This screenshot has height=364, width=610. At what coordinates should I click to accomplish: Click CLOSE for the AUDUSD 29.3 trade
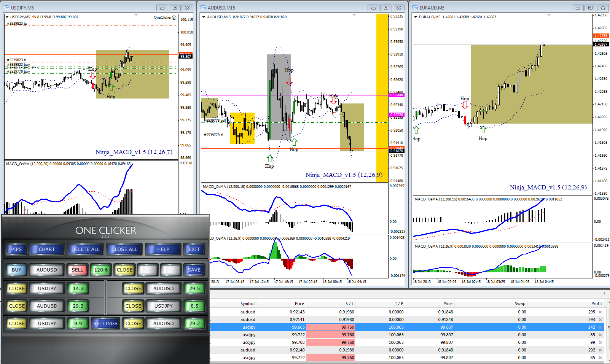click(x=17, y=306)
